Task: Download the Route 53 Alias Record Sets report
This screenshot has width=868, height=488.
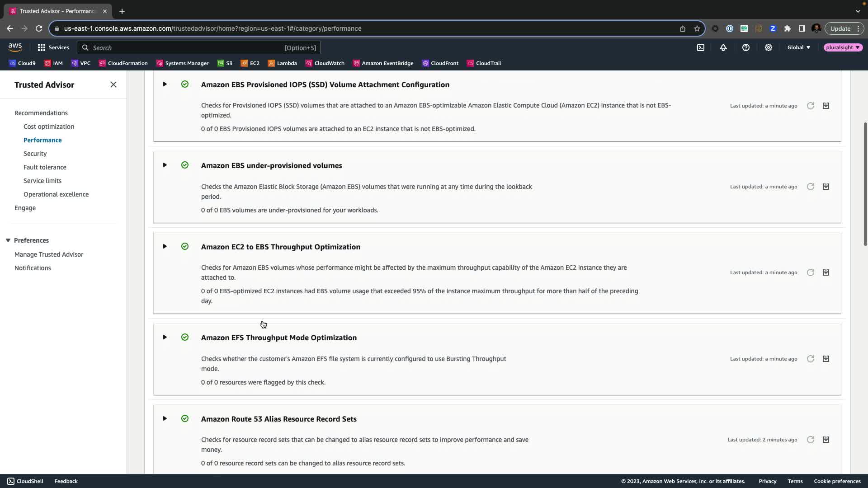Action: (826, 440)
